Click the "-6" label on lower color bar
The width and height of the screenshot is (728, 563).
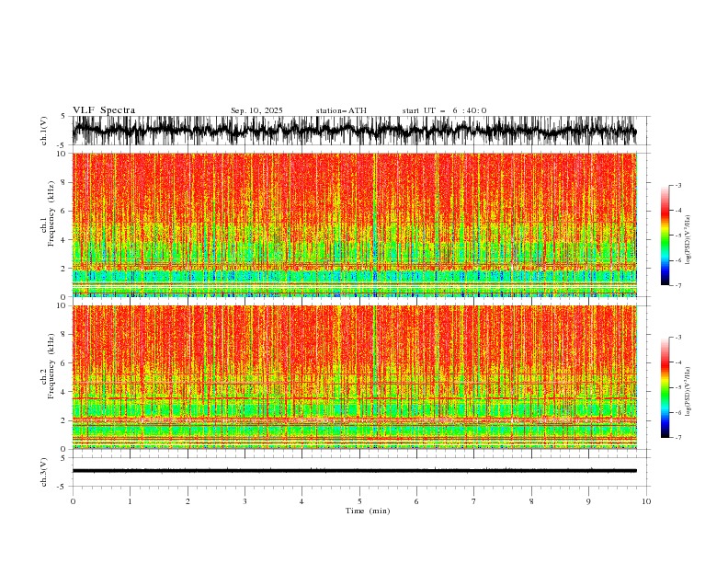(x=678, y=412)
